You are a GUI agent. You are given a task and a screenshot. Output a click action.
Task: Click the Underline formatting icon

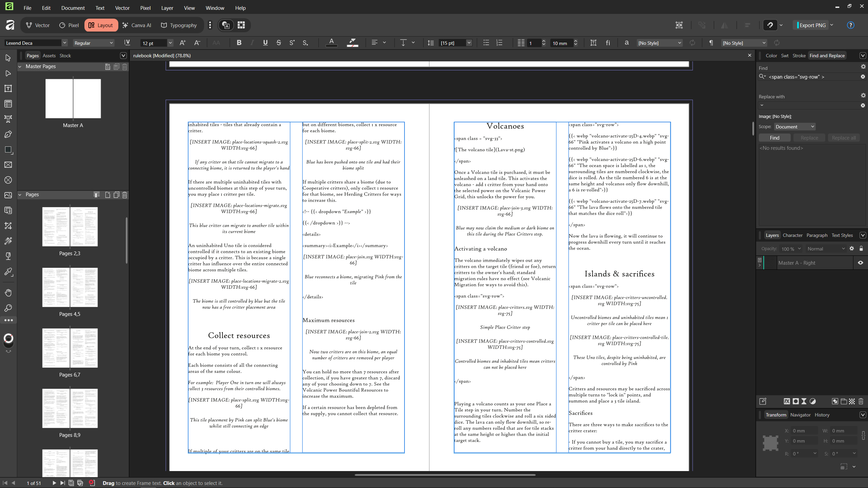pyautogui.click(x=265, y=43)
